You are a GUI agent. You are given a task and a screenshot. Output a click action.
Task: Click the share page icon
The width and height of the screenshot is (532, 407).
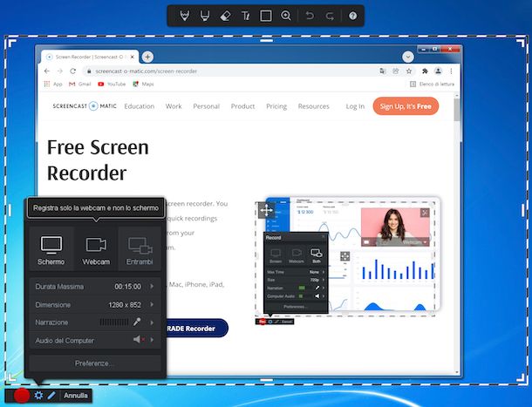(x=396, y=71)
